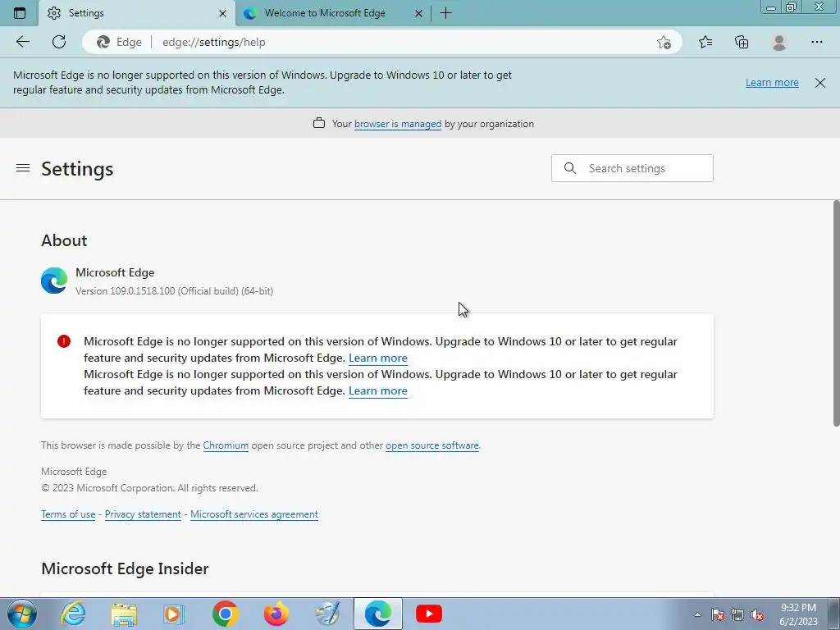Click Learn more in the notification bar
This screenshot has width=840, height=630.
coord(772,83)
